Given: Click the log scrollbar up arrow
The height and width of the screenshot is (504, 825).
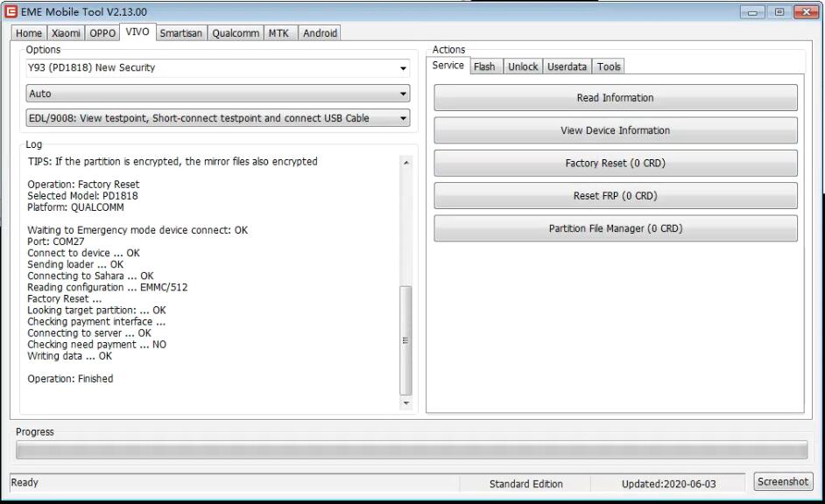Looking at the screenshot, I should pos(405,163).
